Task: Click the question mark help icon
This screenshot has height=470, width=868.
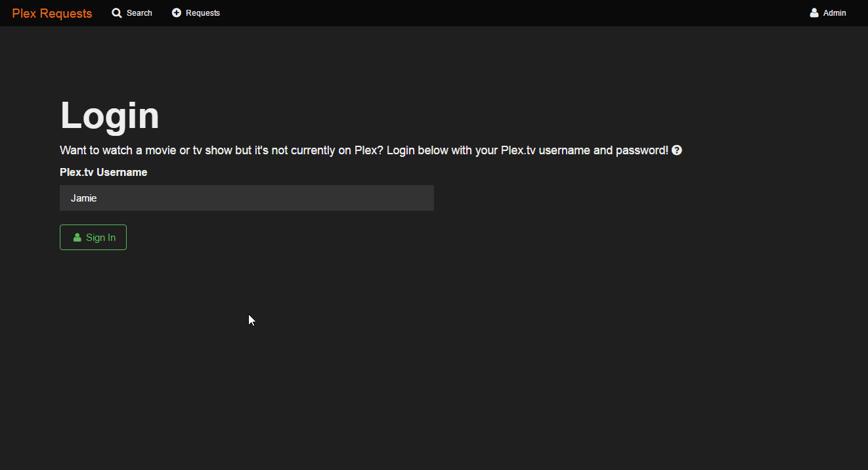Action: (677, 150)
